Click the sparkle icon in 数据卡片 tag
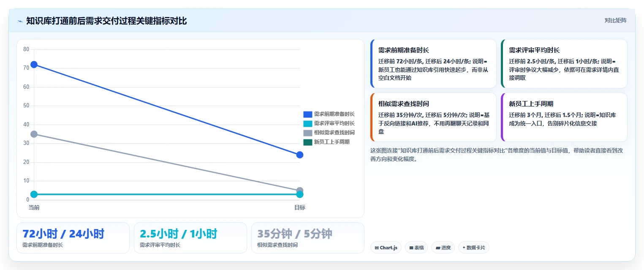The height and width of the screenshot is (270, 644). click(x=464, y=248)
